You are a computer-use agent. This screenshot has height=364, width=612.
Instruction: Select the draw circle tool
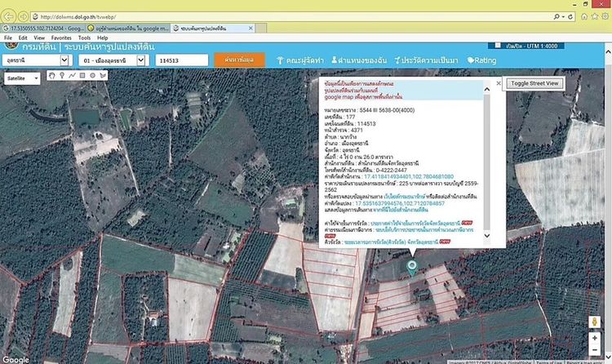pos(92,75)
